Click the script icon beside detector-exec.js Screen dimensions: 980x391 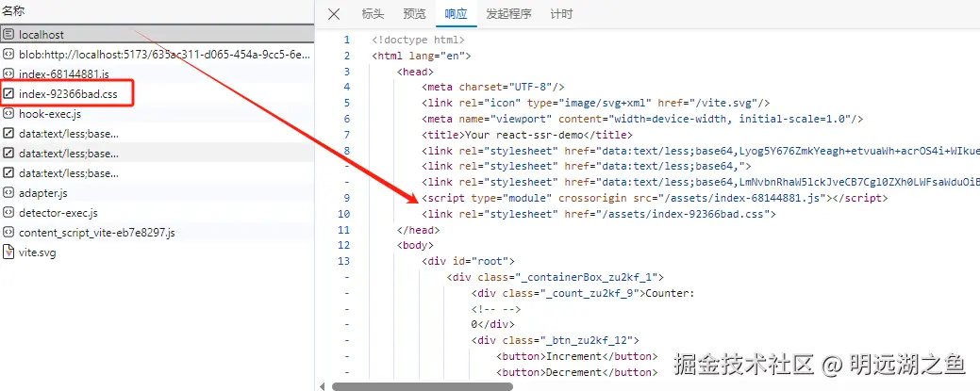coord(8,213)
